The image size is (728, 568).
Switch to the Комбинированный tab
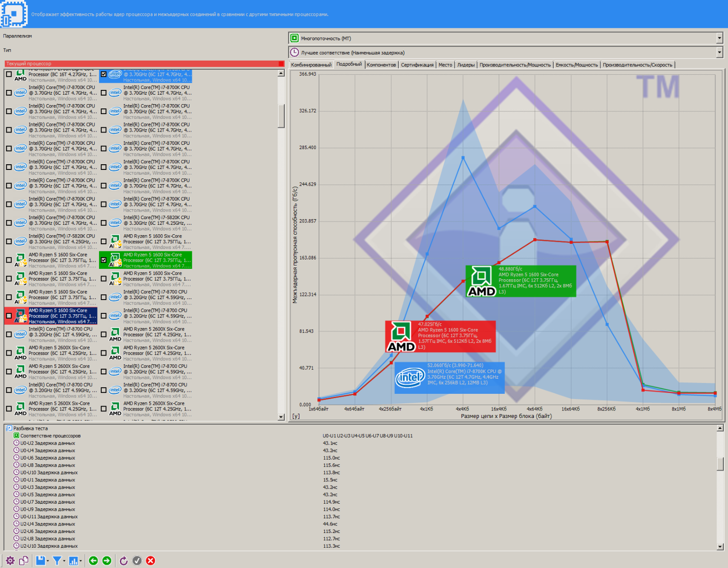click(x=311, y=65)
